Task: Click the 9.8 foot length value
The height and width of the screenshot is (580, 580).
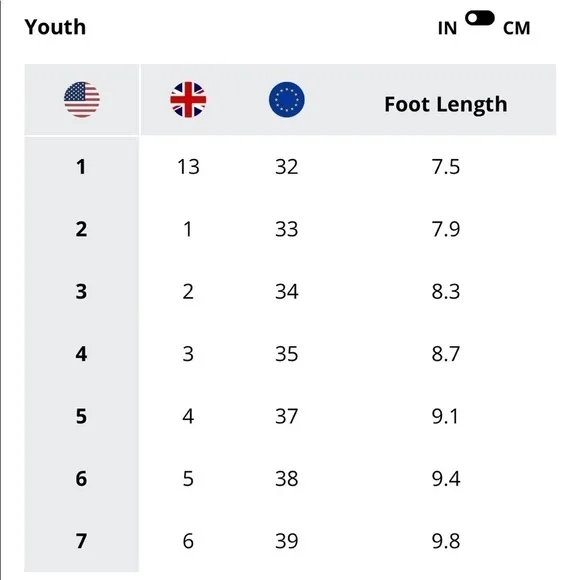Action: point(446,541)
